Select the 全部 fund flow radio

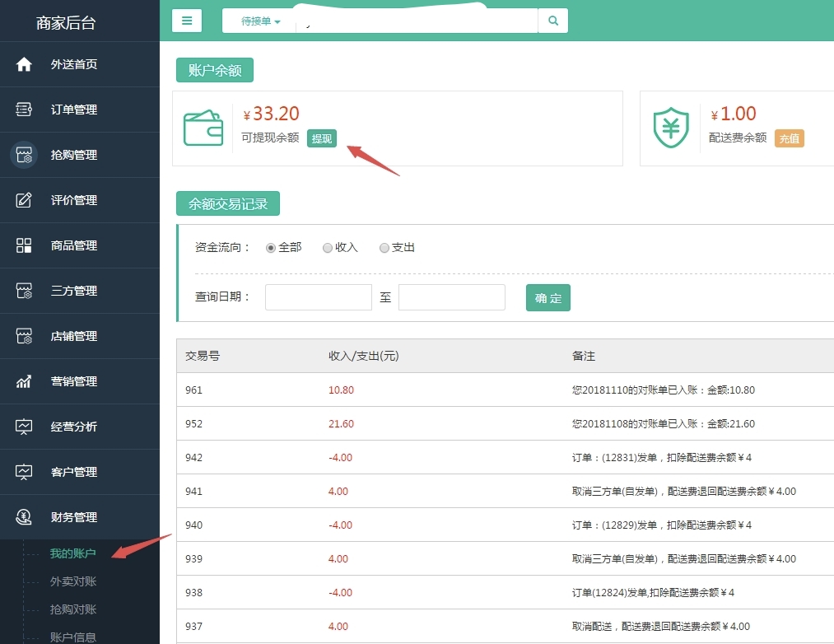pos(271,248)
